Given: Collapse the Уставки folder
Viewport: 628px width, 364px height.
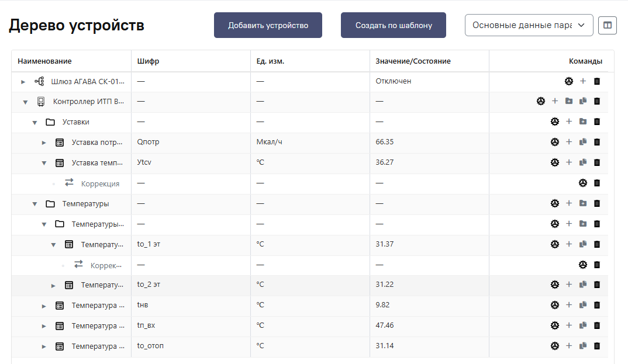Looking at the screenshot, I should pyautogui.click(x=34, y=122).
